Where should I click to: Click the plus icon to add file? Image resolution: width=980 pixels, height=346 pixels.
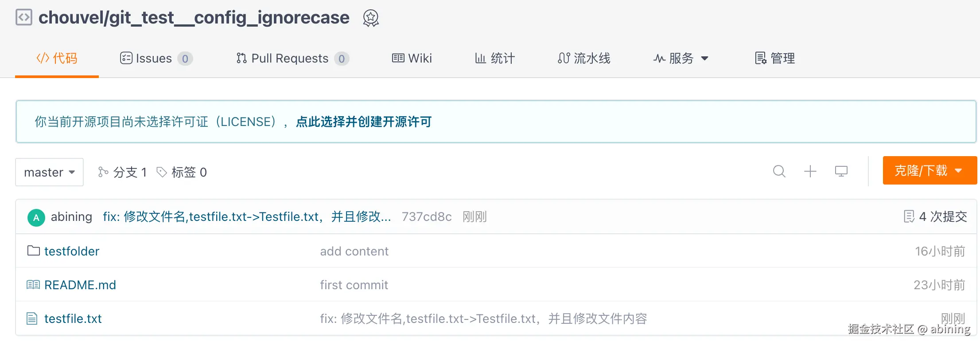810,171
